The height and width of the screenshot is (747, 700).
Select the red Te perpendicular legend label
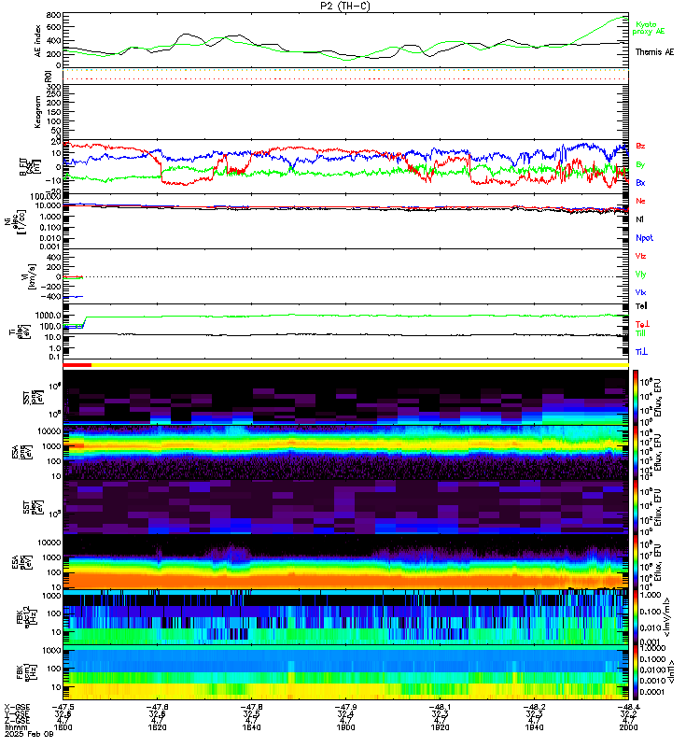click(643, 324)
